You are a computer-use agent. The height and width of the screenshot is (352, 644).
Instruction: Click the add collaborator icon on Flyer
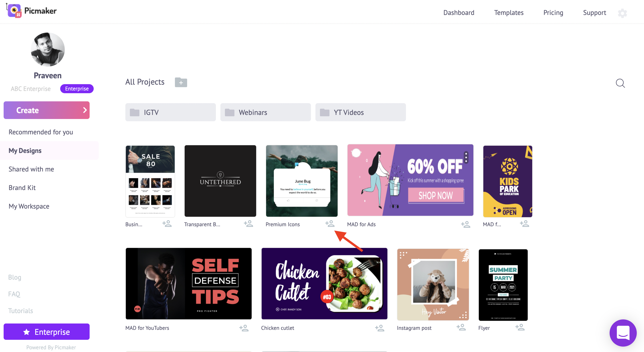tap(519, 327)
